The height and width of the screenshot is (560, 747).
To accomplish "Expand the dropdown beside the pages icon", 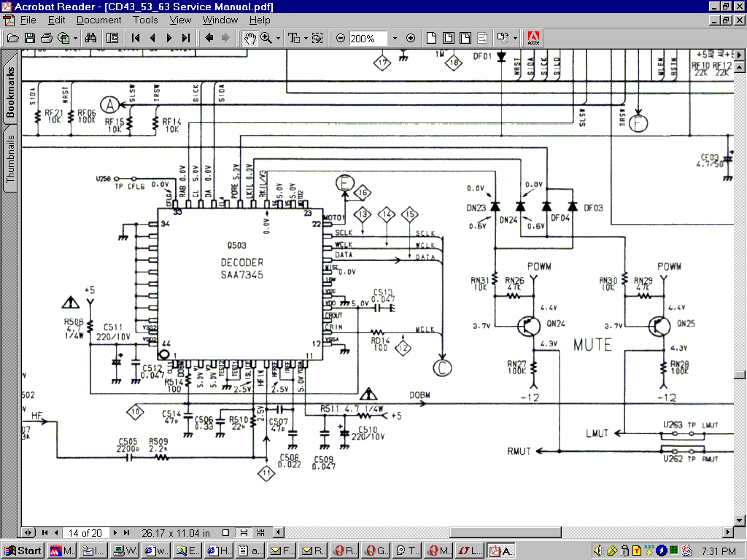I will tap(515, 38).
